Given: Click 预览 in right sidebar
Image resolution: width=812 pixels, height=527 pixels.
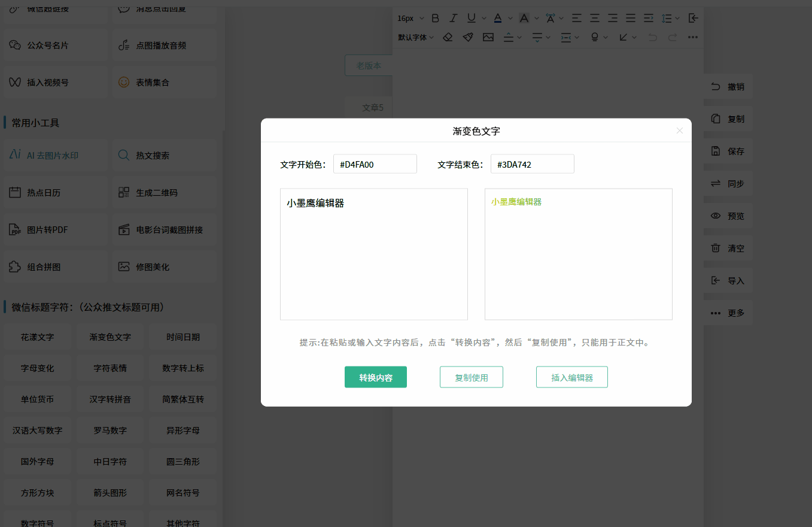Looking at the screenshot, I should click(x=728, y=216).
